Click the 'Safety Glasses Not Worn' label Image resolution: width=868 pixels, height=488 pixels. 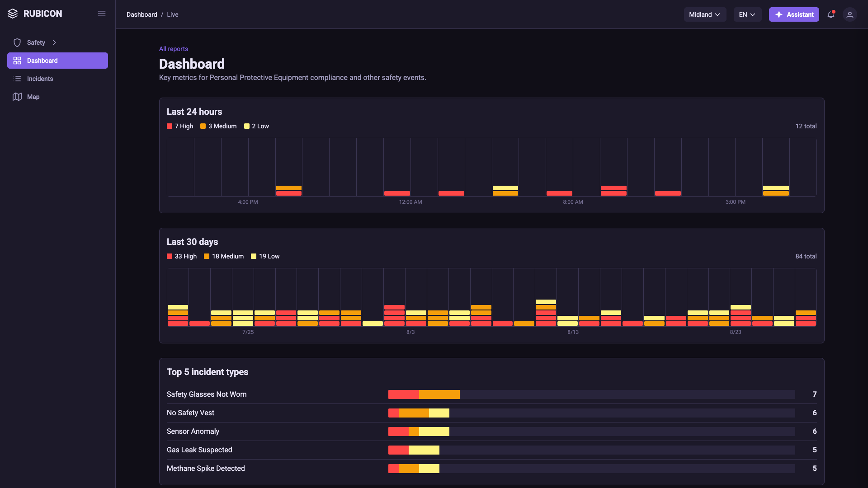tap(207, 394)
